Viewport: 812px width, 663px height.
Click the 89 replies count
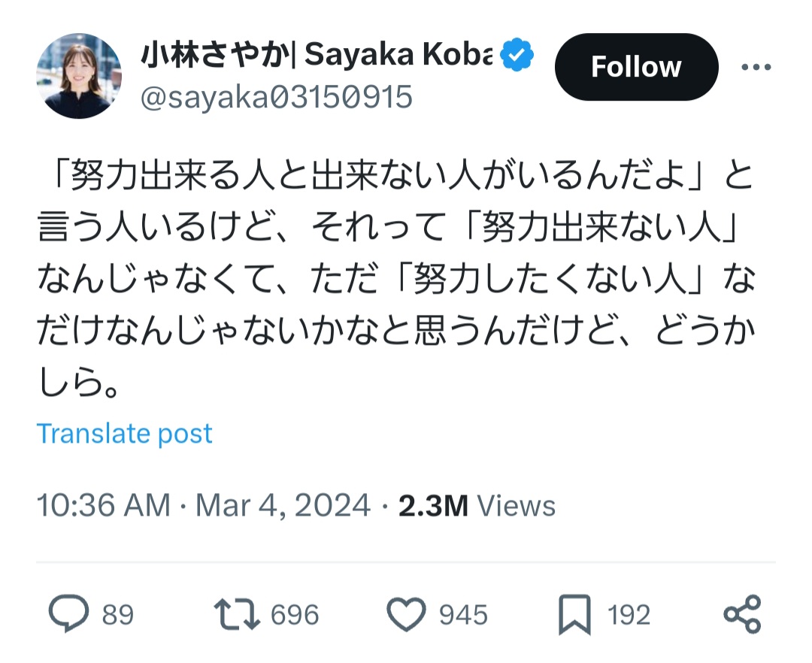coord(118,615)
